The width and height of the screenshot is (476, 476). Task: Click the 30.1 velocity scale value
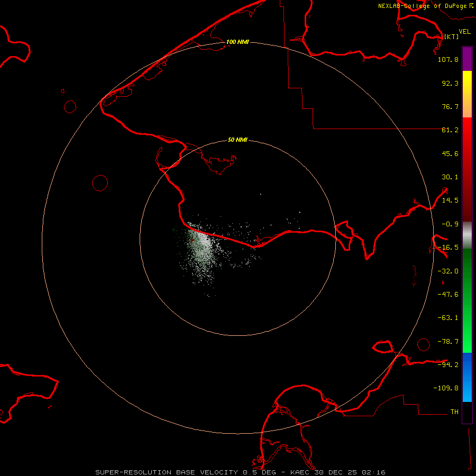point(450,177)
